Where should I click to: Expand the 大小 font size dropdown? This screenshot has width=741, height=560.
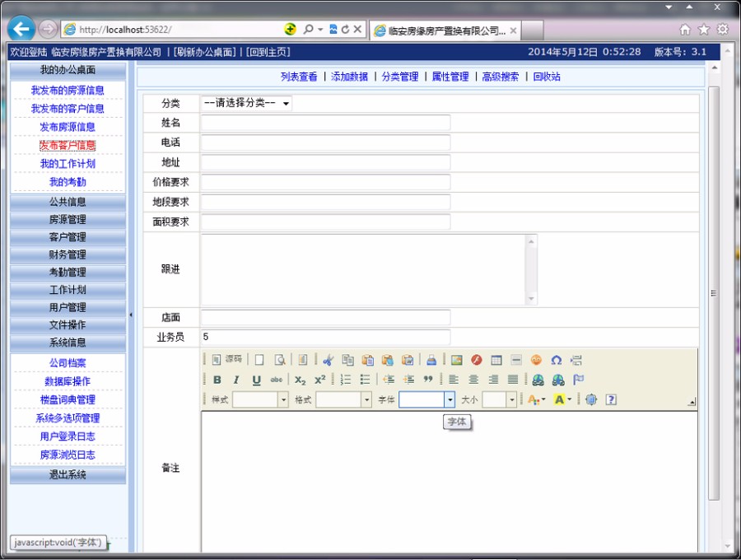pos(511,399)
